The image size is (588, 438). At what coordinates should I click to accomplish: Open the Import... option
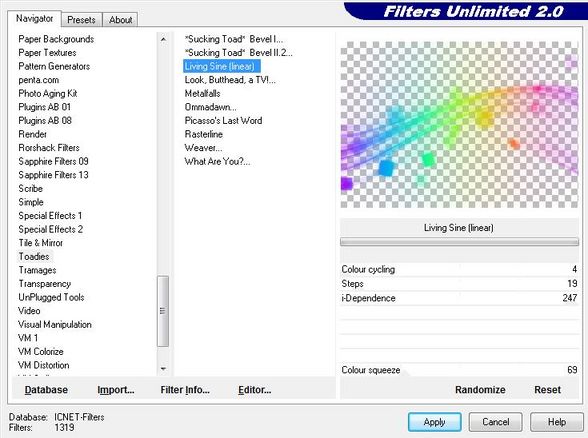pos(116,390)
